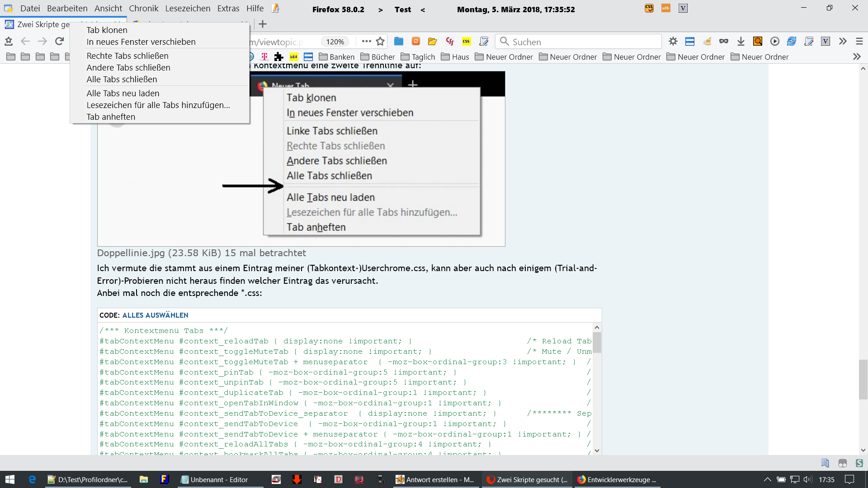
Task: Choose Tab klonen from the context menu
Action: coord(107,30)
